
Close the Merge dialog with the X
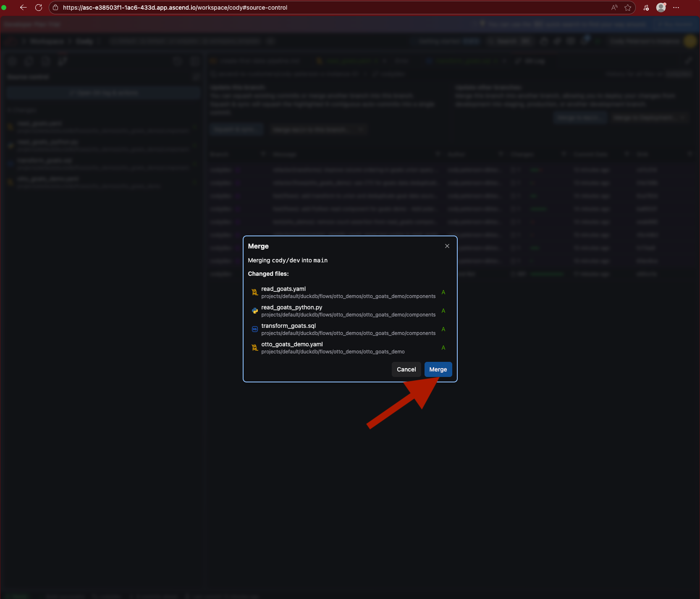[x=447, y=246]
